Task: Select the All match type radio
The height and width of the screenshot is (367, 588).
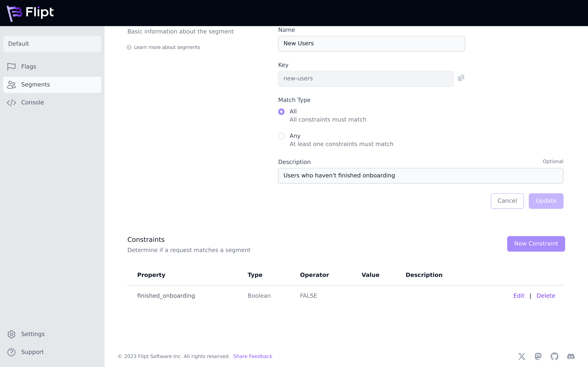Action: pyautogui.click(x=281, y=112)
